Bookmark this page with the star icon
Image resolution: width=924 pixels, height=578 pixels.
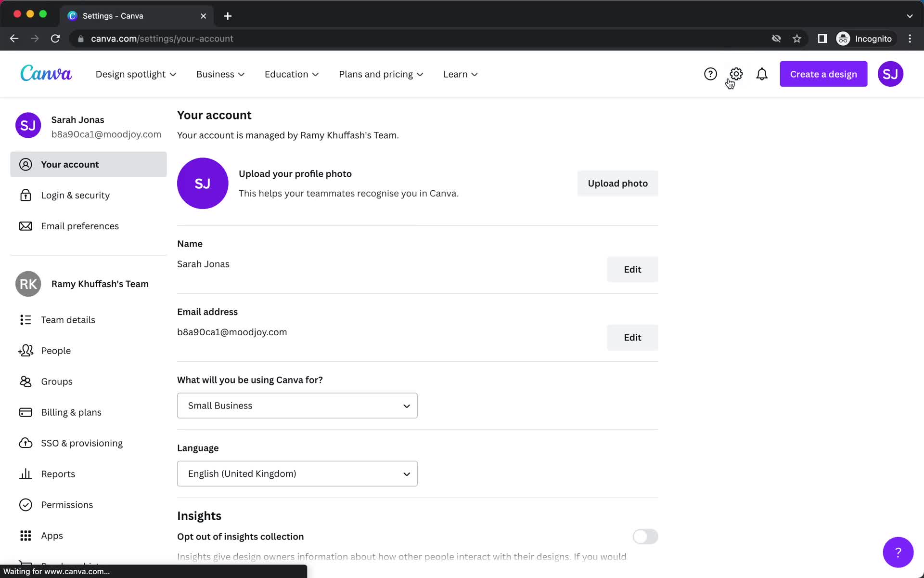[x=797, y=39]
